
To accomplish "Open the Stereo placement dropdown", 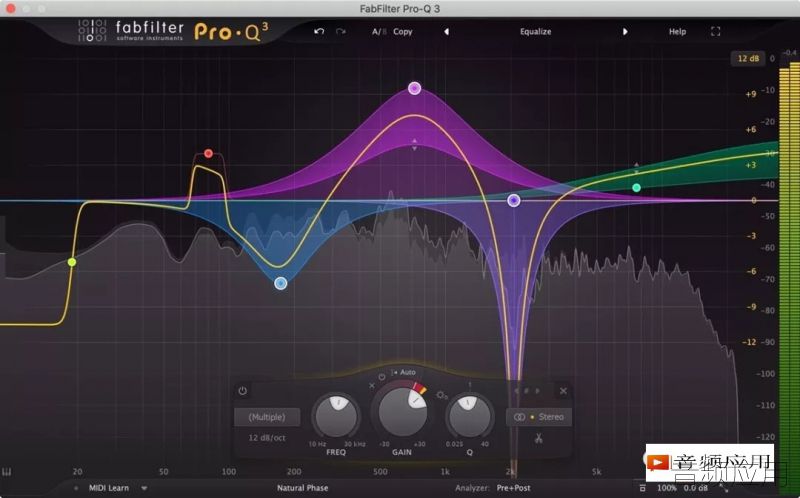I will pyautogui.click(x=539, y=417).
